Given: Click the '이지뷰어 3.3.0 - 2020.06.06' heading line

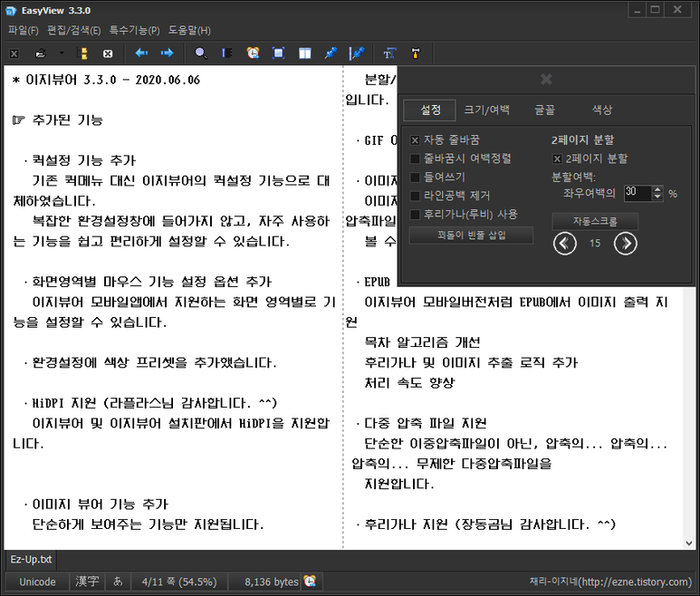Looking at the screenshot, I should pos(106,80).
